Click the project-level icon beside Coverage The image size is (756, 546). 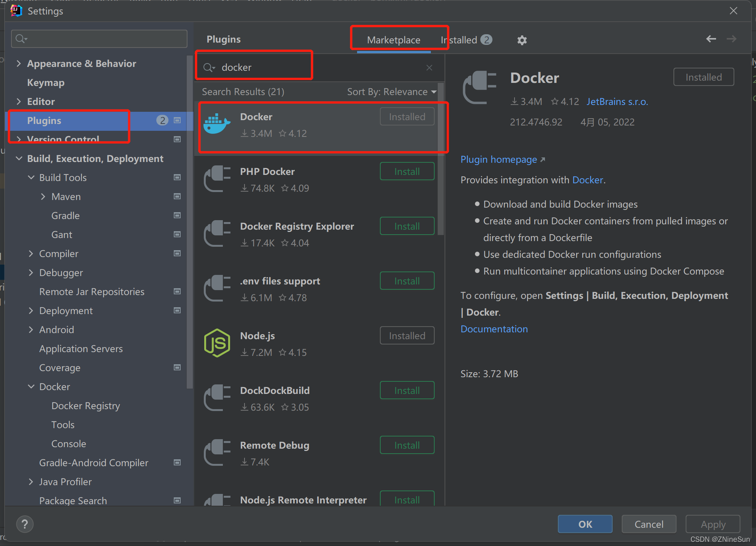pos(177,368)
